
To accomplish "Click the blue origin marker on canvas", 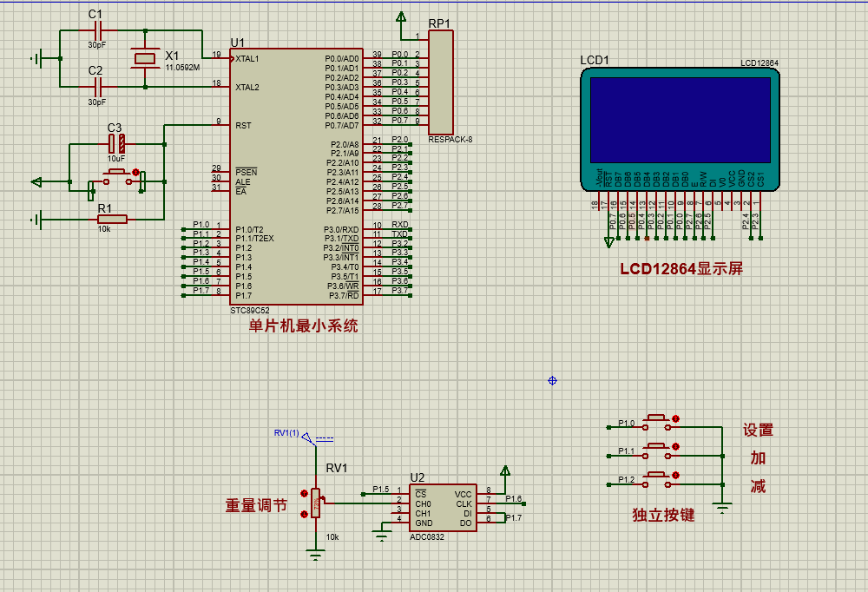I will [x=552, y=380].
